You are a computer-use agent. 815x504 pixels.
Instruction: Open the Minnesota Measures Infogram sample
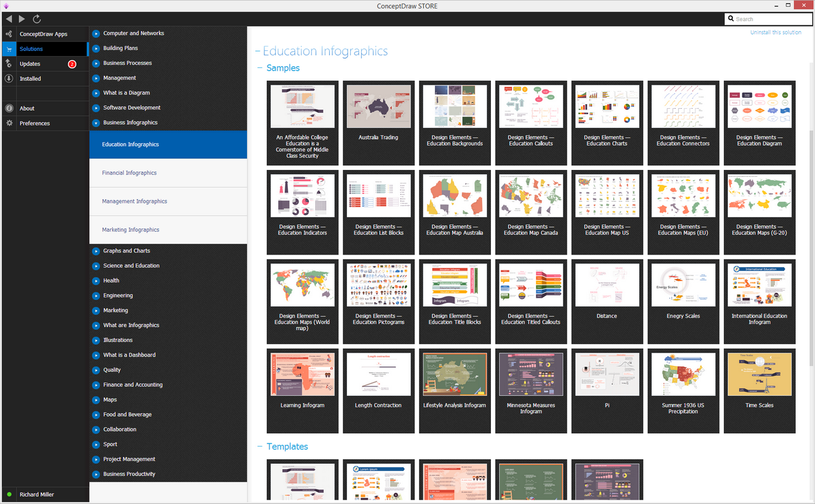point(531,391)
